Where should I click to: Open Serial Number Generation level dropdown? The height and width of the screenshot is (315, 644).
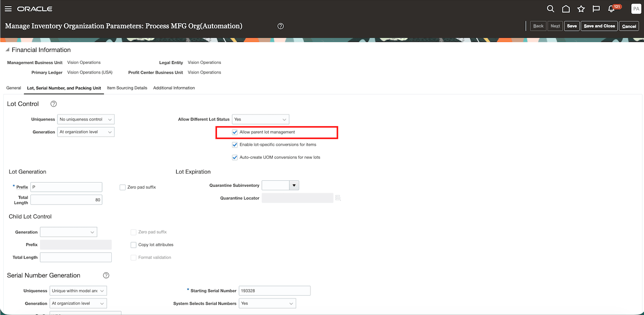pos(78,304)
